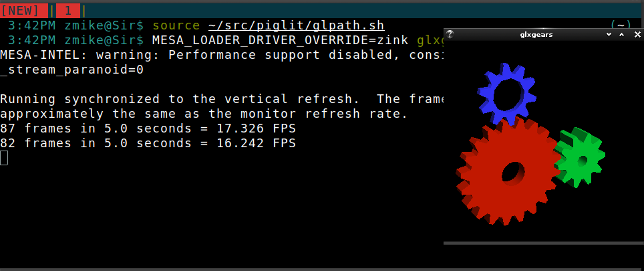Click the 16.242 FPS output line
The width and height of the screenshot is (644, 271).
[x=148, y=143]
